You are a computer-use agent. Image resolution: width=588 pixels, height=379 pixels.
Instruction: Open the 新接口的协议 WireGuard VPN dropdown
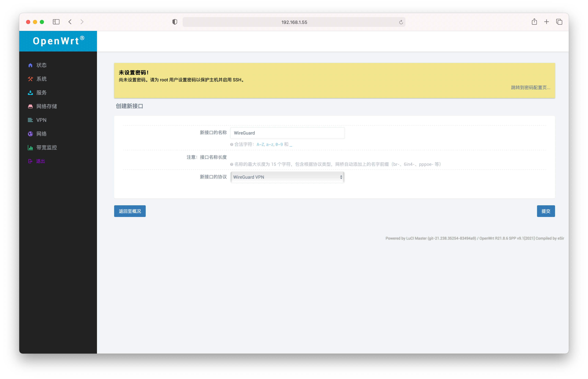coord(287,177)
